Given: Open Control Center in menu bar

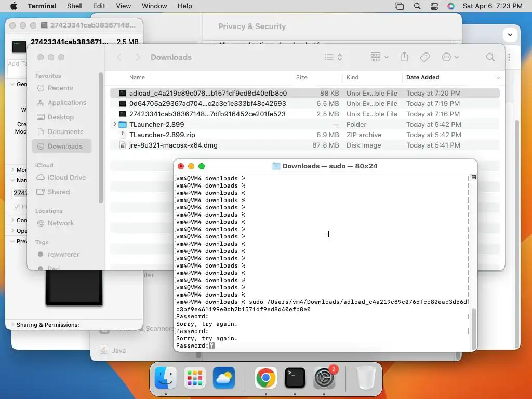Looking at the screenshot, I should point(434,6).
